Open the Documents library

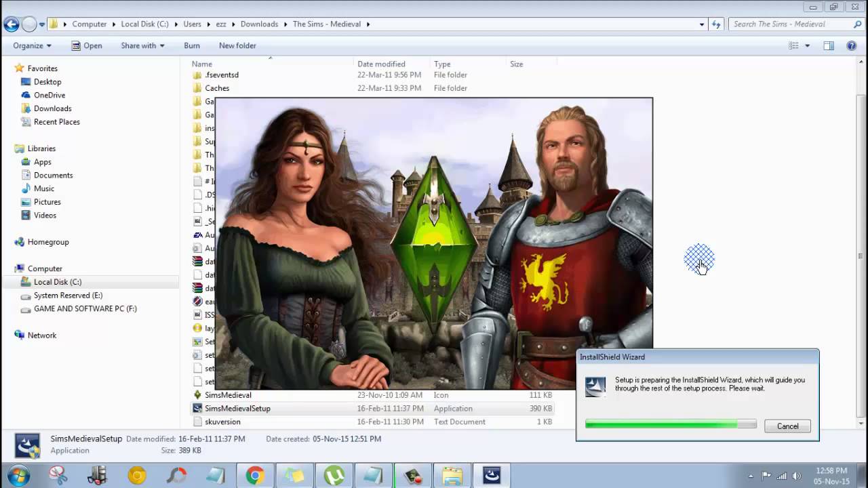pyautogui.click(x=53, y=175)
